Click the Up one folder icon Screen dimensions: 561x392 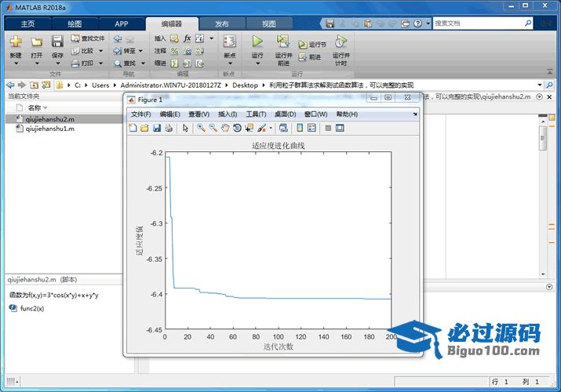(34, 85)
